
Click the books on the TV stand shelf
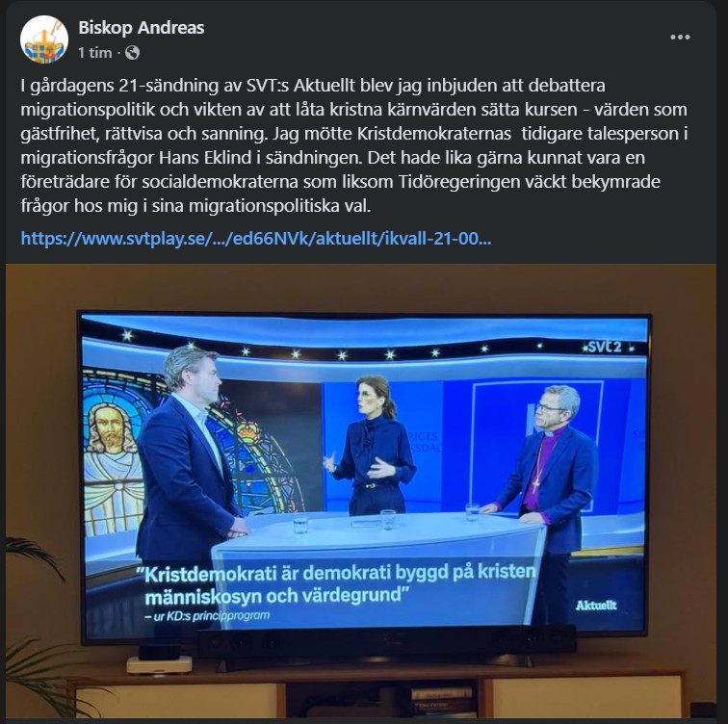coord(441,701)
